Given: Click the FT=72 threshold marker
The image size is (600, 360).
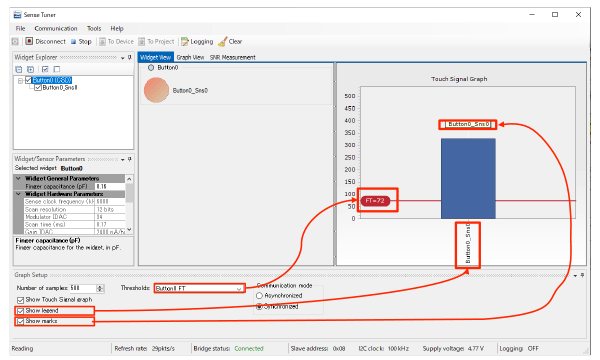Looking at the screenshot, I should pyautogui.click(x=375, y=201).
